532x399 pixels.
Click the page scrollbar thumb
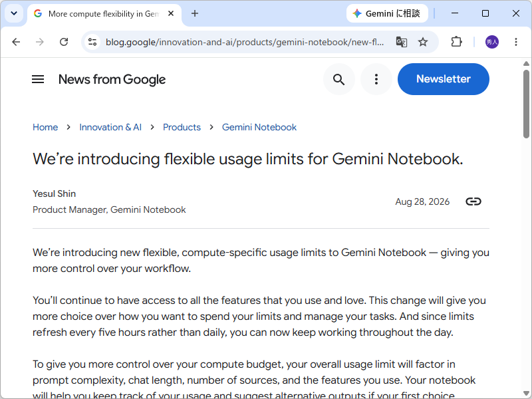click(x=526, y=104)
